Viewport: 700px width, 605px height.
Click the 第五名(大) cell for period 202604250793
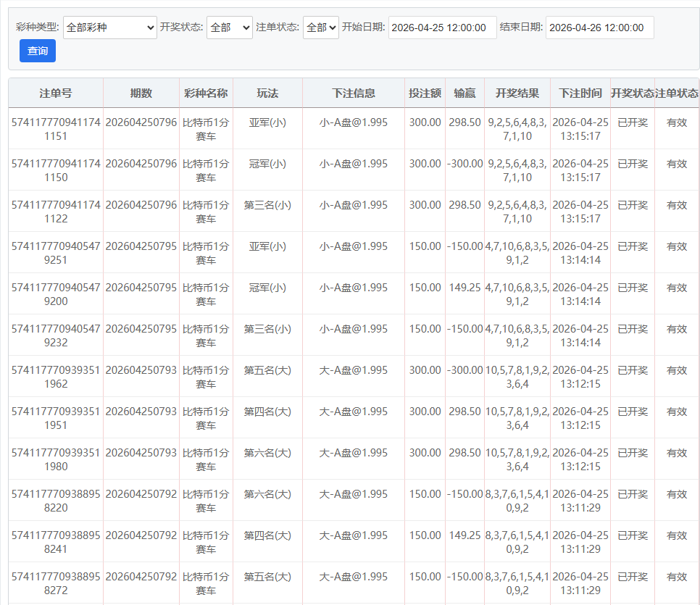pyautogui.click(x=267, y=370)
